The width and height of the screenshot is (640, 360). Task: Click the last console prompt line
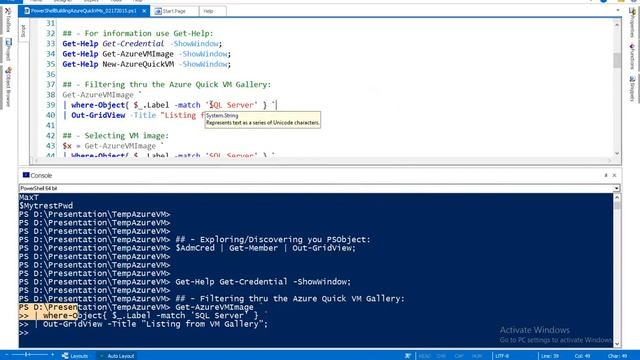24,333
